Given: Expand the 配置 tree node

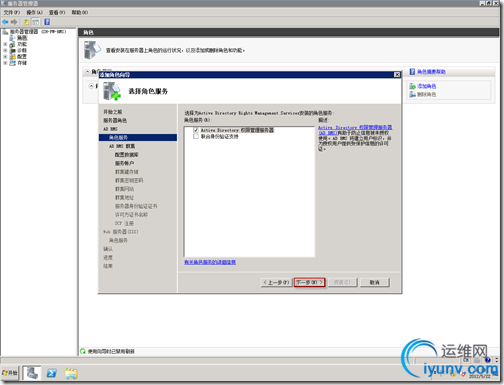Looking at the screenshot, I should pyautogui.click(x=5, y=57).
